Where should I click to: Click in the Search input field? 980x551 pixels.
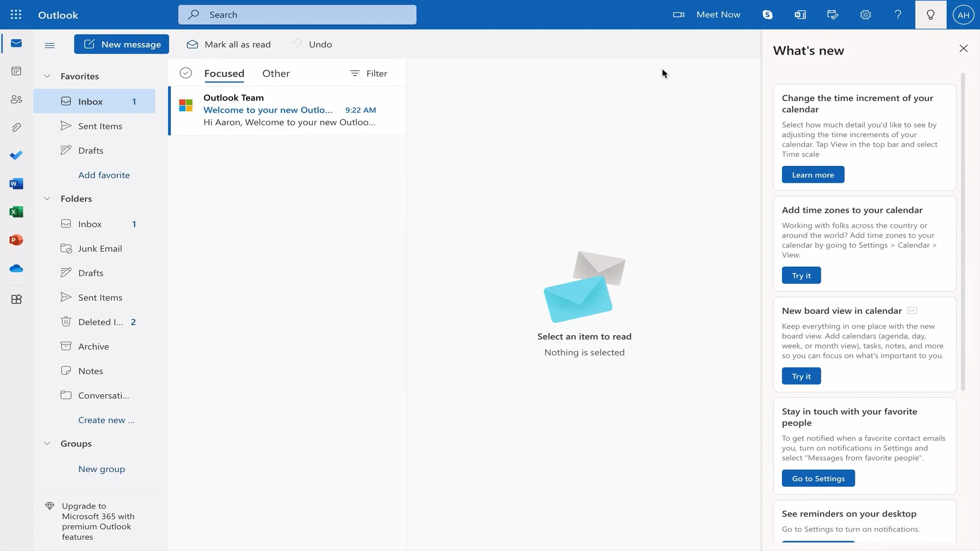pos(306,15)
